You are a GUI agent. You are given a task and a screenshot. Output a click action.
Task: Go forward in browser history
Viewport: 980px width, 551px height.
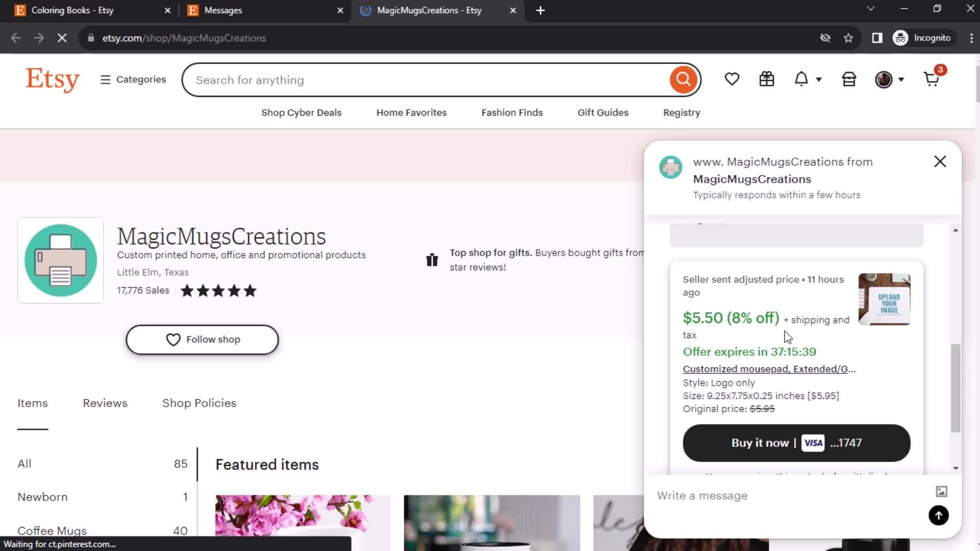(39, 38)
